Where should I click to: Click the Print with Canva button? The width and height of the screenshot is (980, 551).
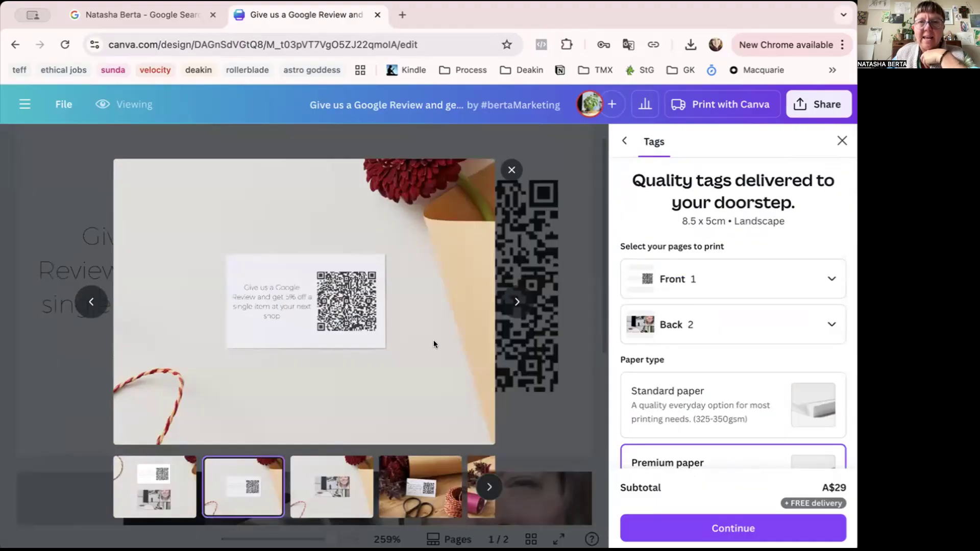click(722, 104)
